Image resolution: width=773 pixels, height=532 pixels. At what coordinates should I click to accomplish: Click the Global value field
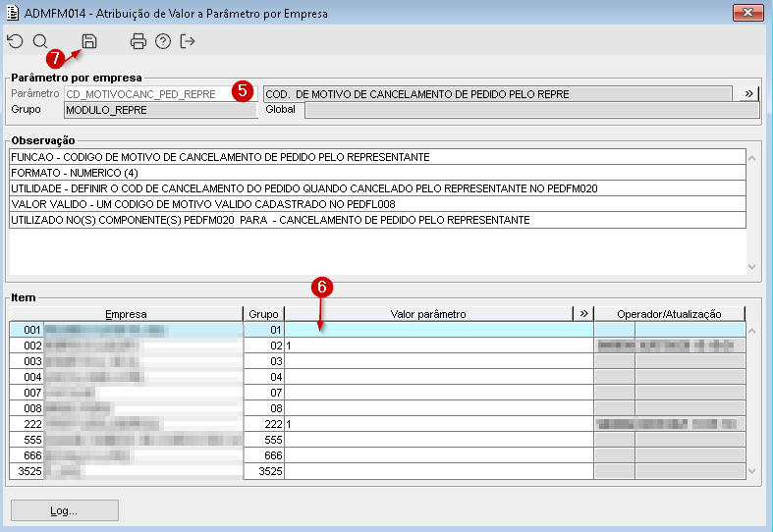click(532, 110)
